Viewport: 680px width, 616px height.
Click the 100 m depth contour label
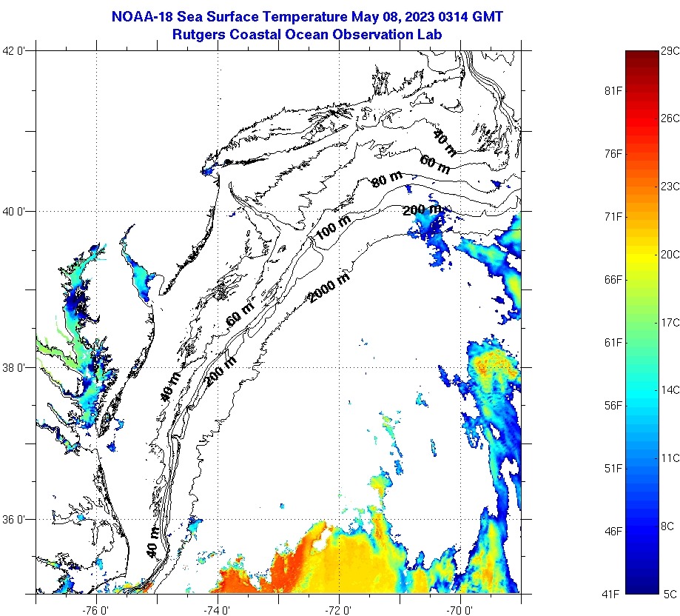point(333,227)
